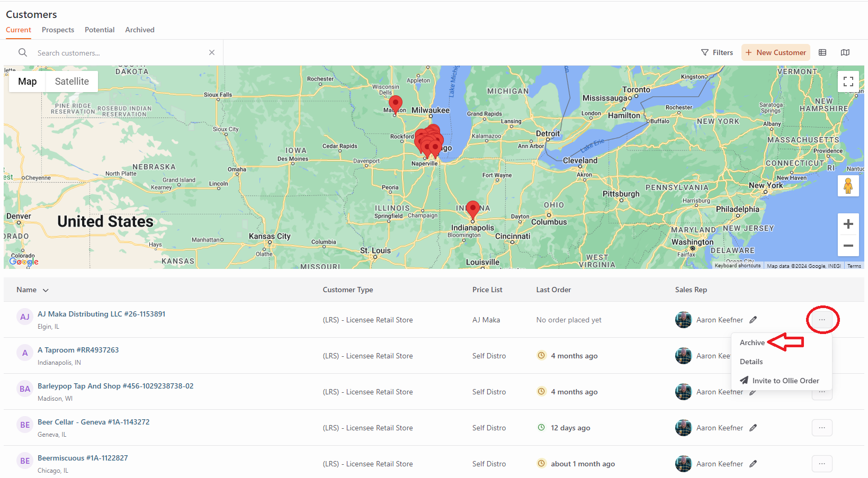The image size is (868, 478).
Task: Zoom out on the map
Action: [848, 246]
